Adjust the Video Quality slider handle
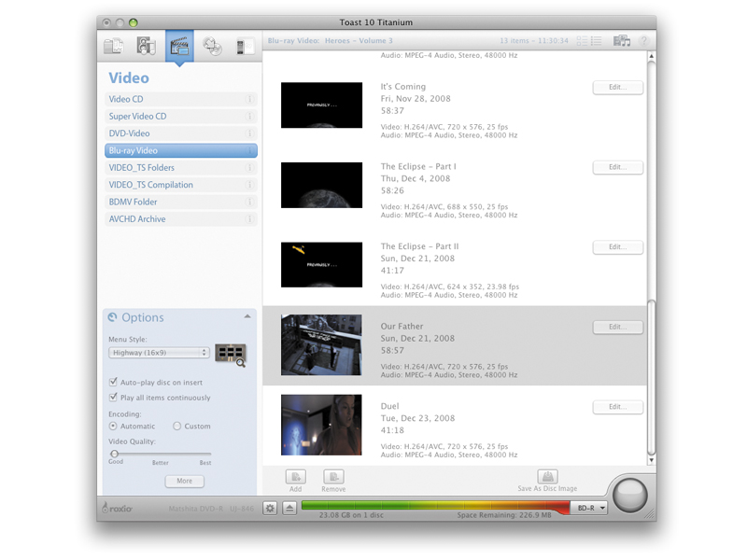The height and width of the screenshot is (560, 747). point(114,454)
